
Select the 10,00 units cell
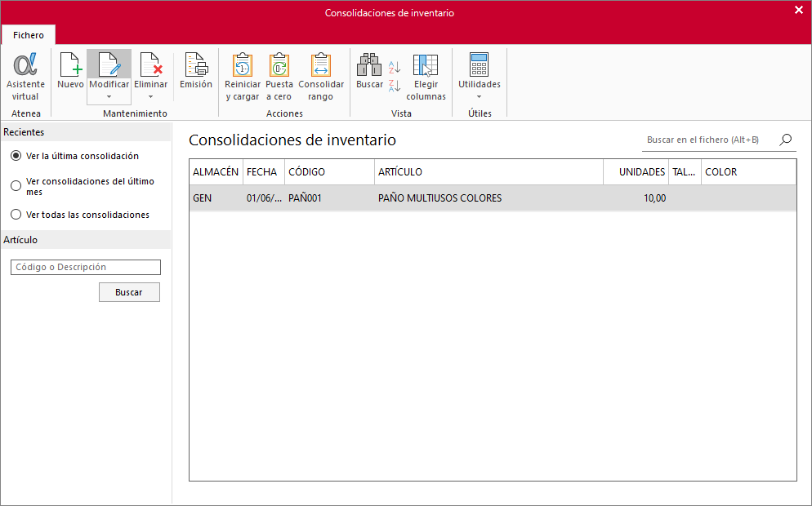[x=636, y=198]
